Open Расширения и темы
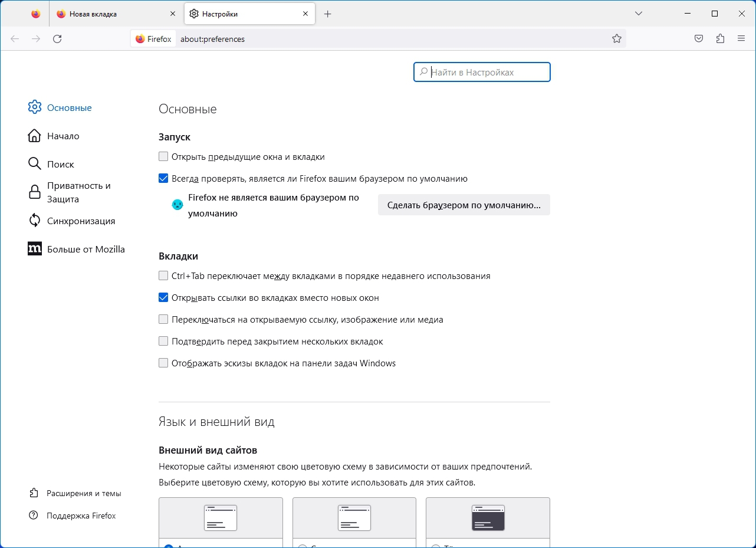The width and height of the screenshot is (756, 548). pyautogui.click(x=75, y=493)
